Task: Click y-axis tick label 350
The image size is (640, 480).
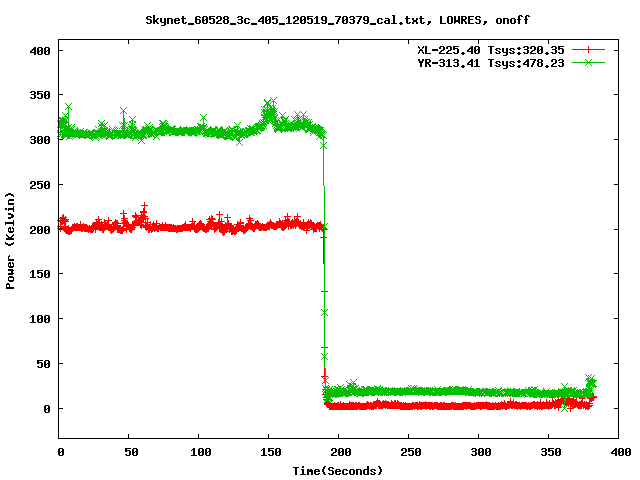Action: pyautogui.click(x=40, y=95)
